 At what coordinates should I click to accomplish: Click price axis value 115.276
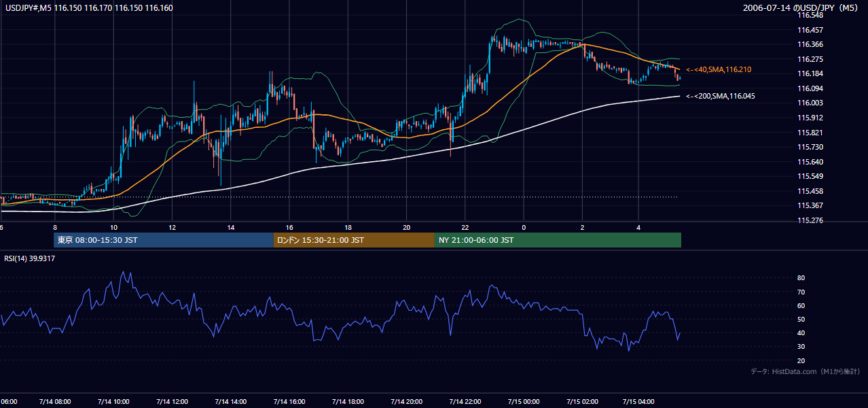click(811, 220)
